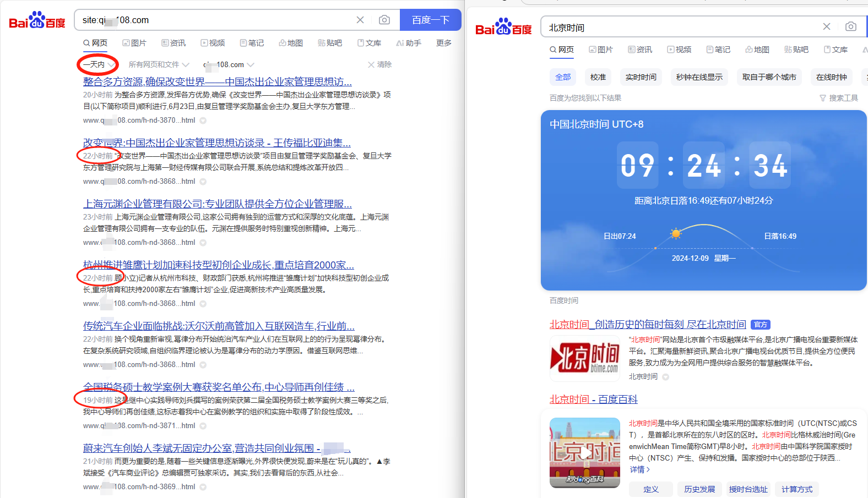Open camera image search in left window
Screen dimensions: 868x498
[384, 20]
